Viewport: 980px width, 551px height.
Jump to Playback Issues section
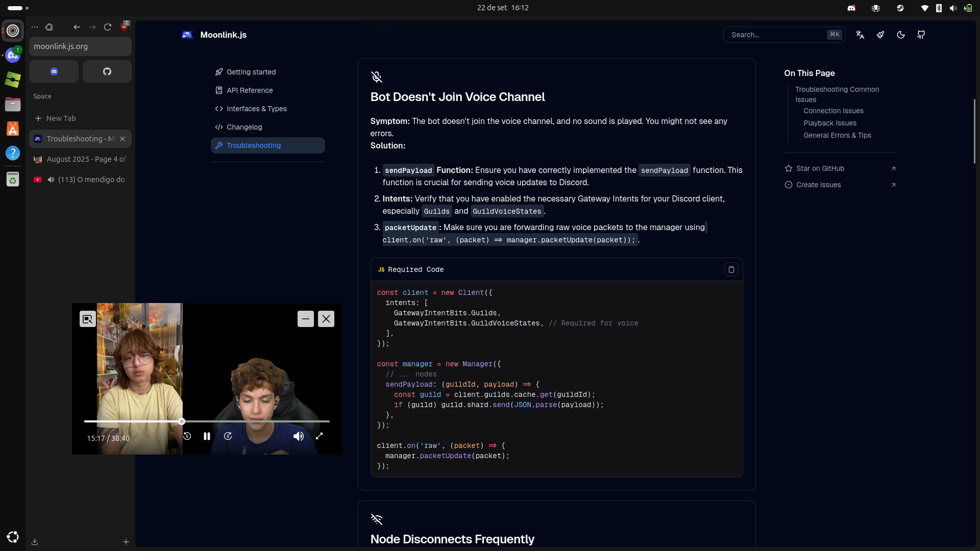(829, 123)
